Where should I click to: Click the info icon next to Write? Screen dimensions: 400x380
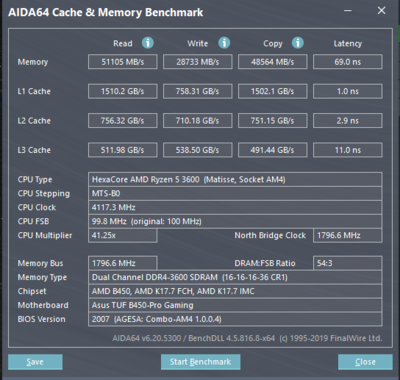(224, 43)
